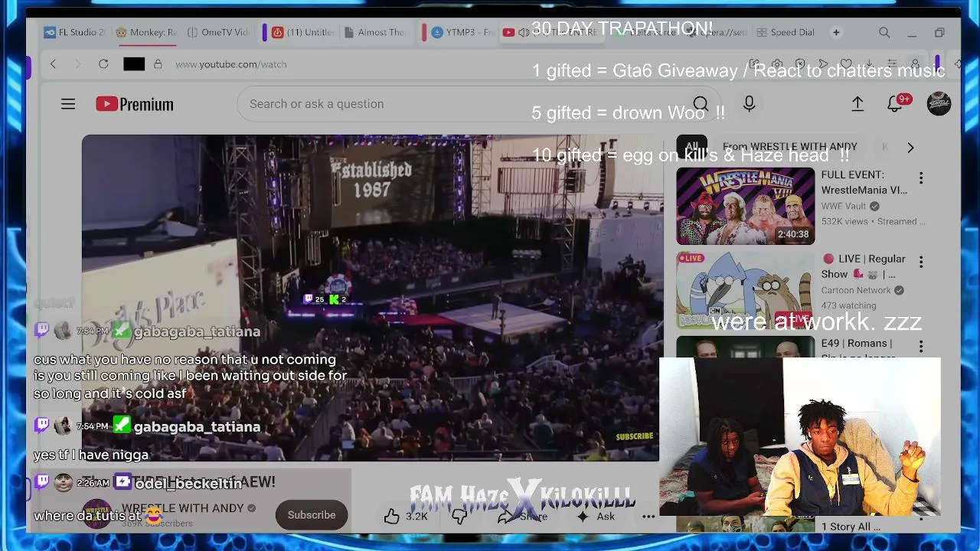Submit search with magnifier icon
This screenshot has width=980, height=551.
click(x=700, y=104)
